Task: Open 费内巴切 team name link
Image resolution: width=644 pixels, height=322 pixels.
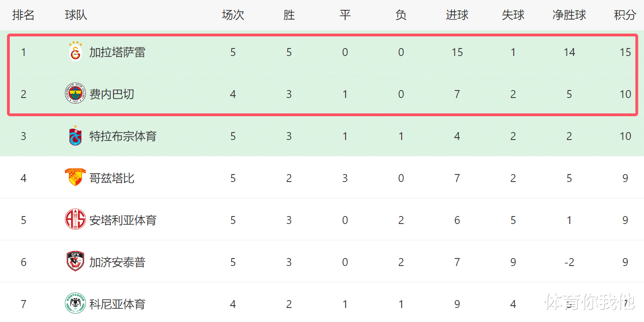Action: pos(112,94)
